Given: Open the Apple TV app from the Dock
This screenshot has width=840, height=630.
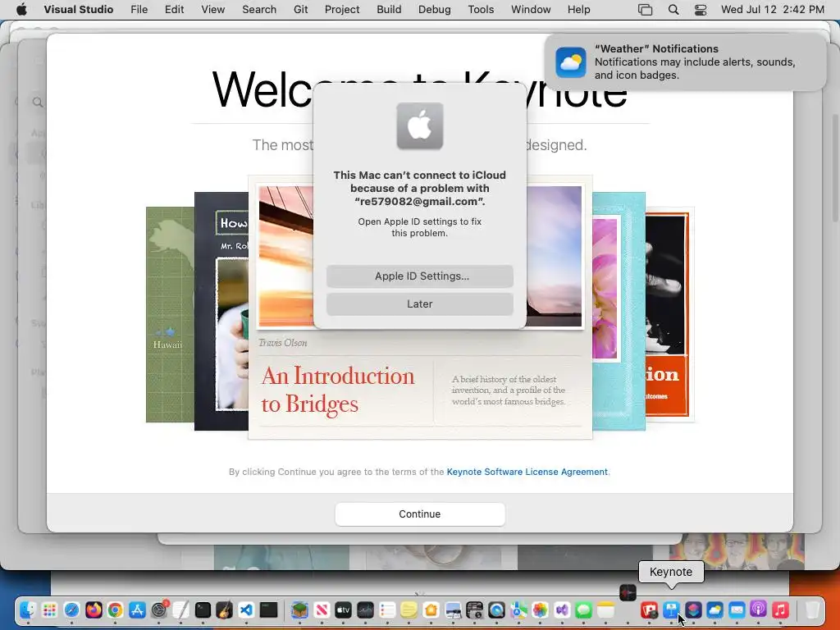Looking at the screenshot, I should (x=344, y=609).
